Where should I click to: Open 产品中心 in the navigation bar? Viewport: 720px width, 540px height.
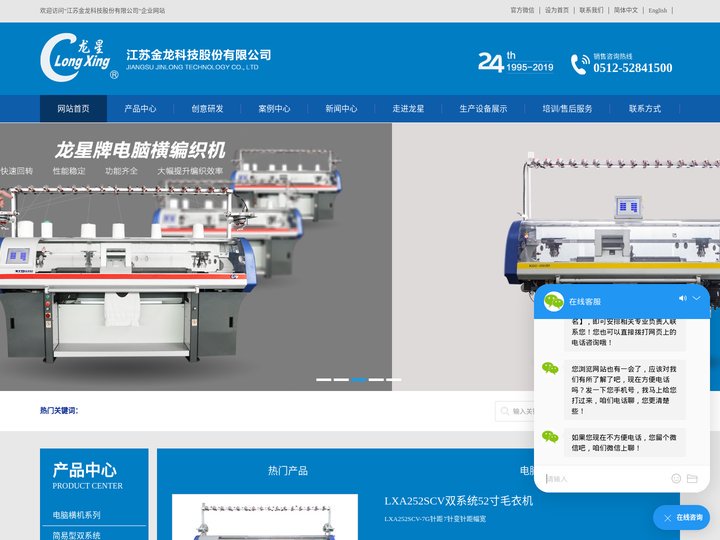pos(140,109)
